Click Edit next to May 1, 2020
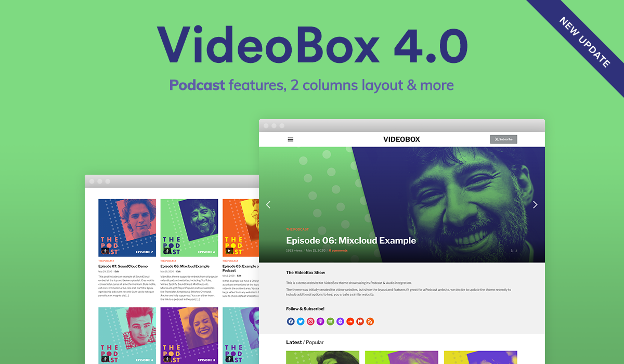Viewport: 624px width, 364px height. (x=240, y=276)
